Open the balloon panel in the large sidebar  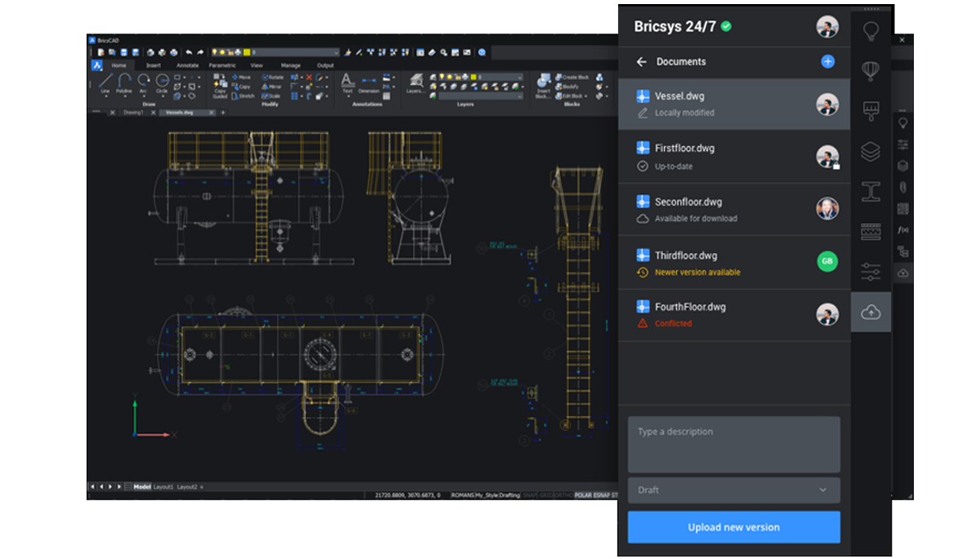click(x=871, y=70)
